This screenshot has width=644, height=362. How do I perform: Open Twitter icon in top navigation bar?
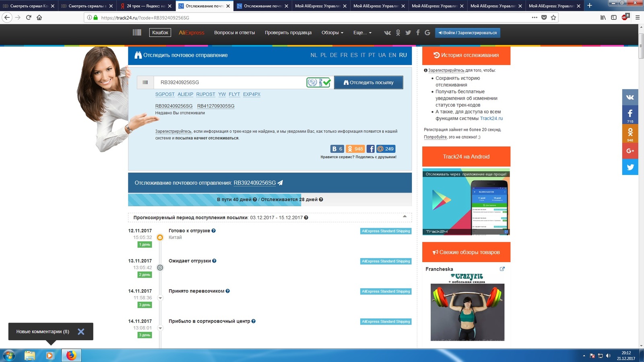pyautogui.click(x=408, y=33)
